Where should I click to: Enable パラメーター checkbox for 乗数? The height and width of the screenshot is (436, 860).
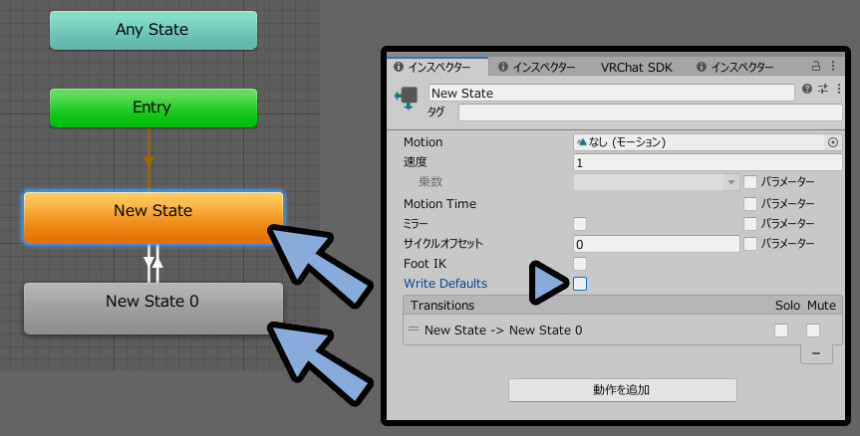(x=750, y=182)
